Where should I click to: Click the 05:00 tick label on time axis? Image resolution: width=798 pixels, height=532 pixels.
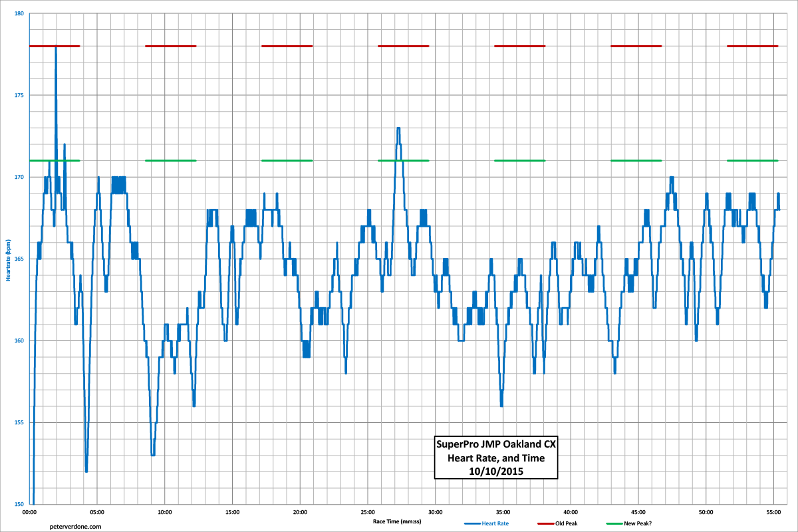98,513
